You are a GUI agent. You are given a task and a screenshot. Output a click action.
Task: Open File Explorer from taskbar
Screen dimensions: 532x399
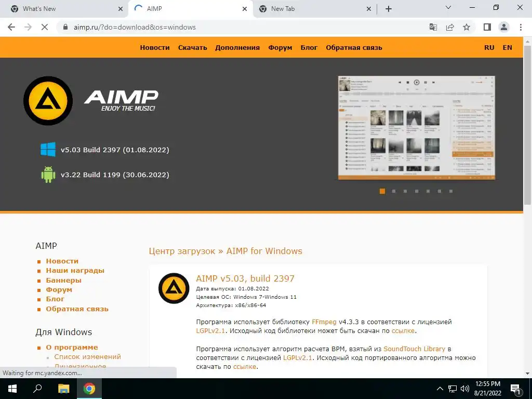click(63, 389)
